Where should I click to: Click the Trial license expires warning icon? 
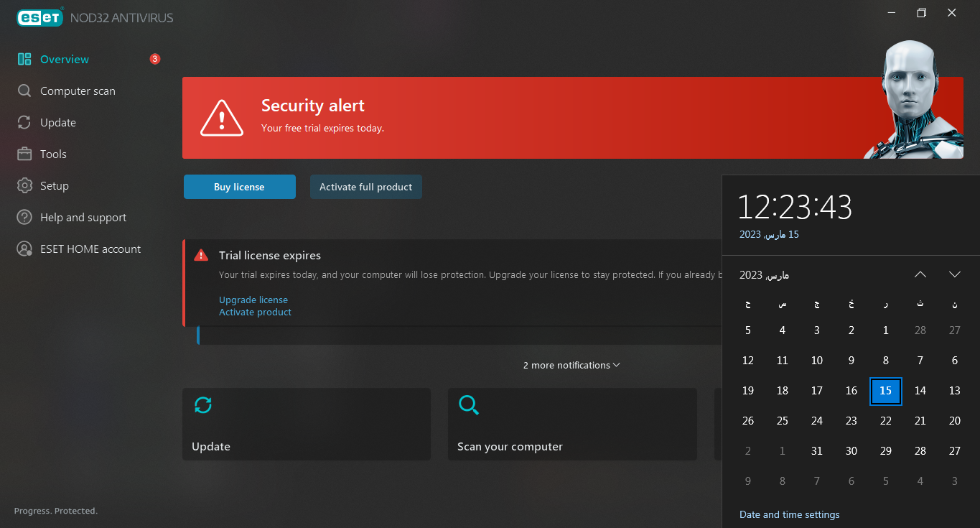201,255
